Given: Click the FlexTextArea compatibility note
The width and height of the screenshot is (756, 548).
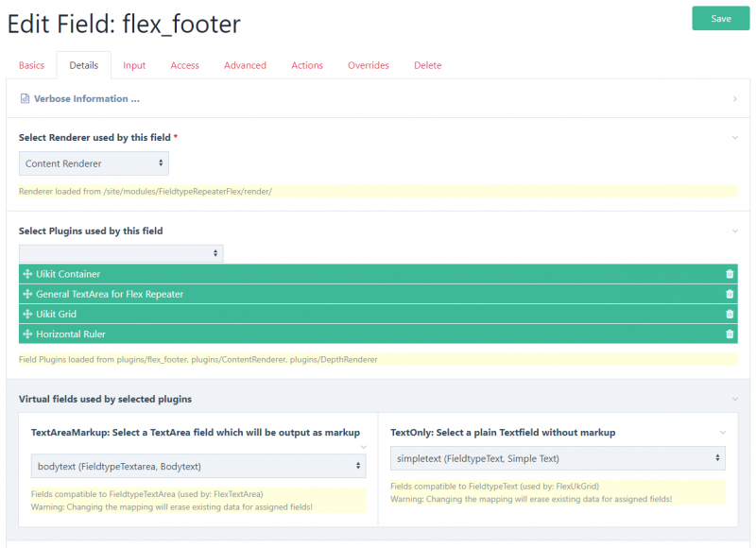Looking at the screenshot, I should [147, 494].
